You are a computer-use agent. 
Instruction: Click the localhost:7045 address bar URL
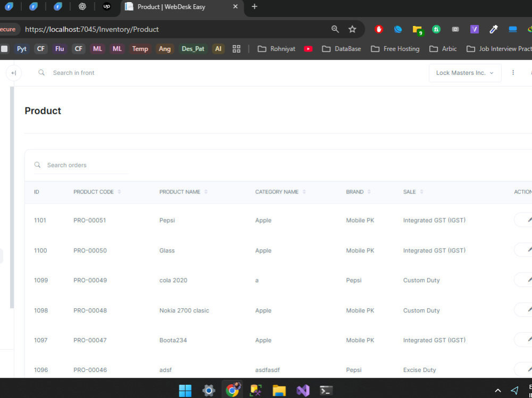click(92, 30)
